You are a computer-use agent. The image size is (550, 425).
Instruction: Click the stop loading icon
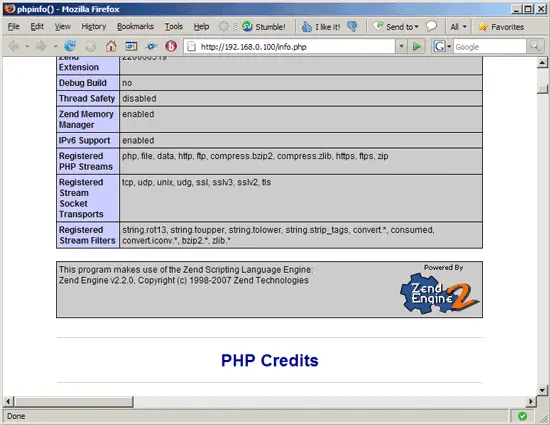[90, 46]
